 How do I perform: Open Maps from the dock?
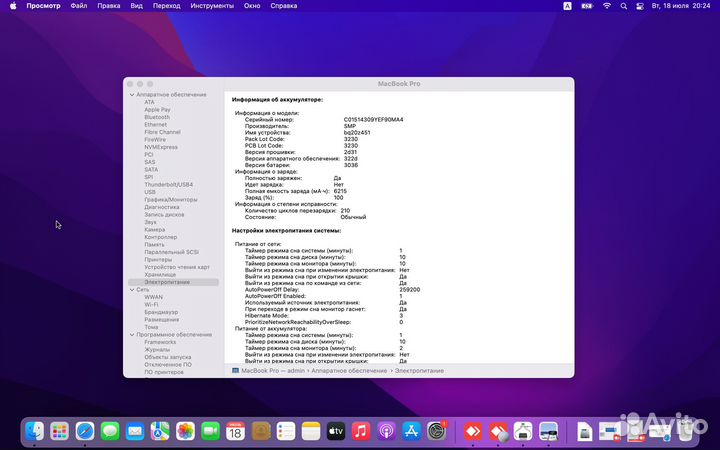click(160, 431)
